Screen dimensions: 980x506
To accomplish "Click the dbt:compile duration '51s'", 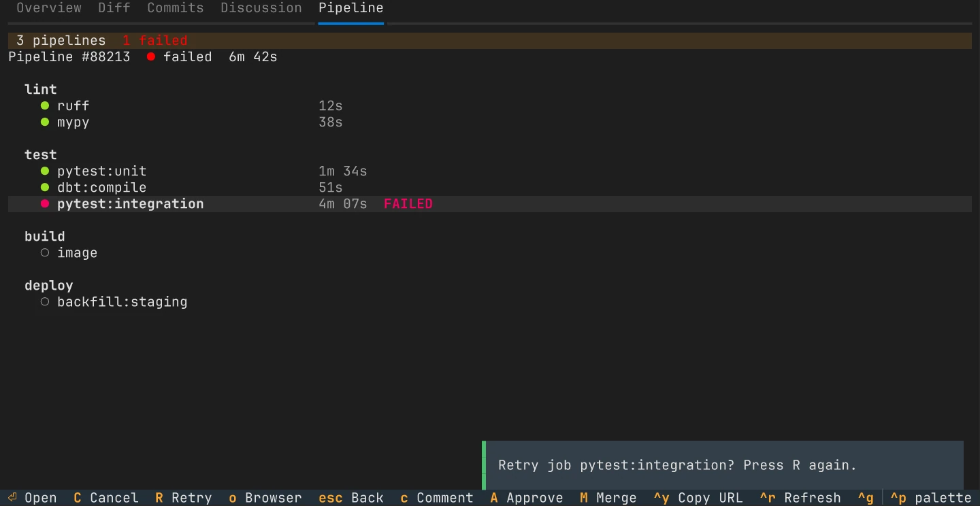I will click(x=331, y=187).
